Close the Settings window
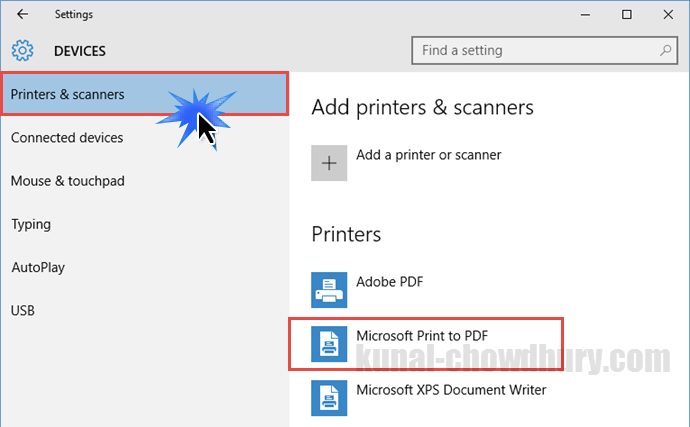The width and height of the screenshot is (690, 427). point(668,15)
